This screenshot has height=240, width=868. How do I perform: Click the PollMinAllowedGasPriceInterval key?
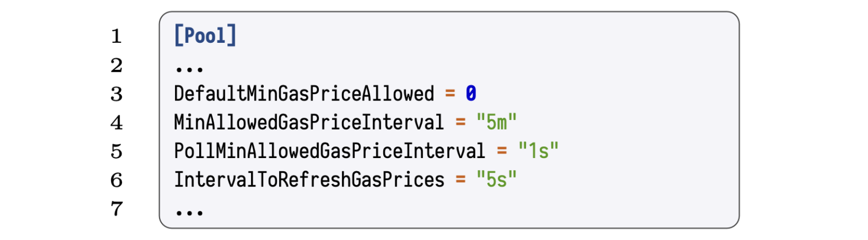pyautogui.click(x=329, y=152)
